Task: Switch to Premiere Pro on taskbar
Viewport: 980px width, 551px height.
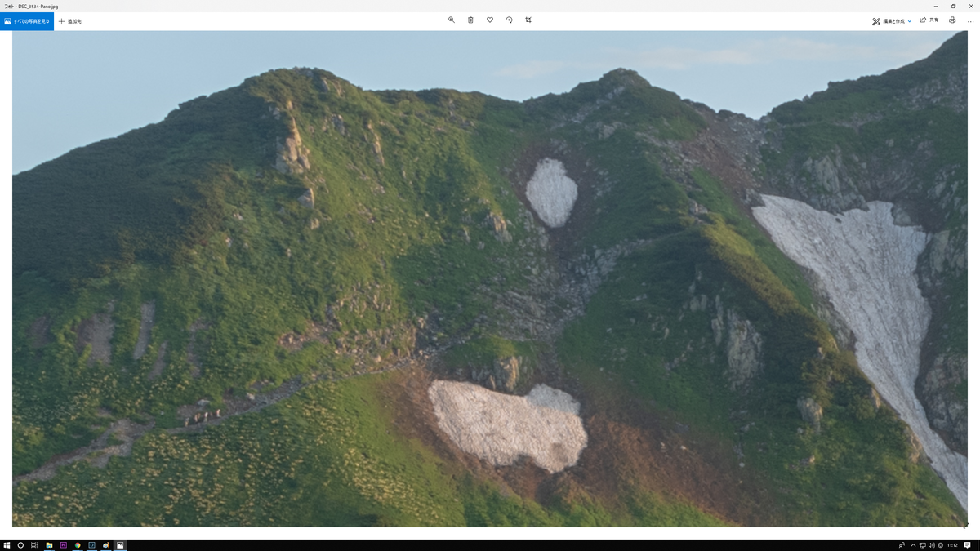Action: click(x=63, y=544)
